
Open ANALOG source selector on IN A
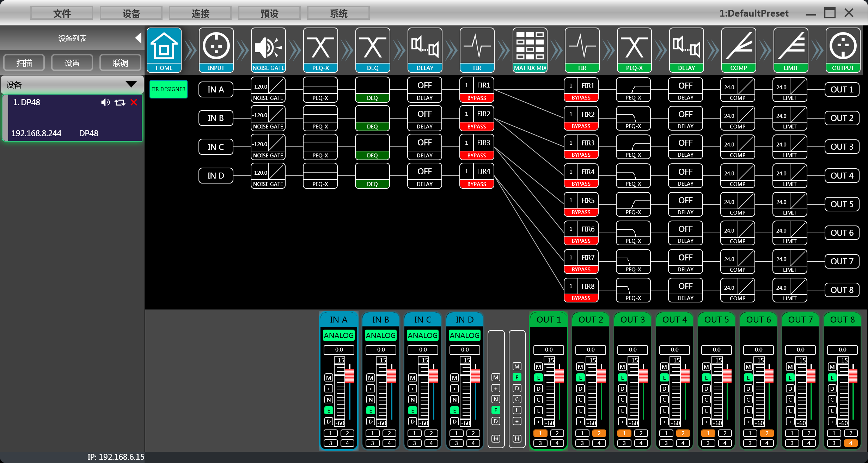(x=338, y=335)
